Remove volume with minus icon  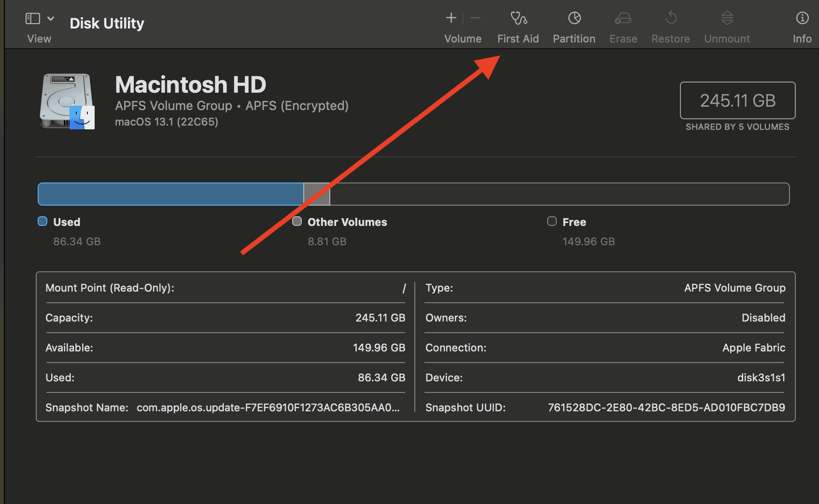(x=475, y=18)
